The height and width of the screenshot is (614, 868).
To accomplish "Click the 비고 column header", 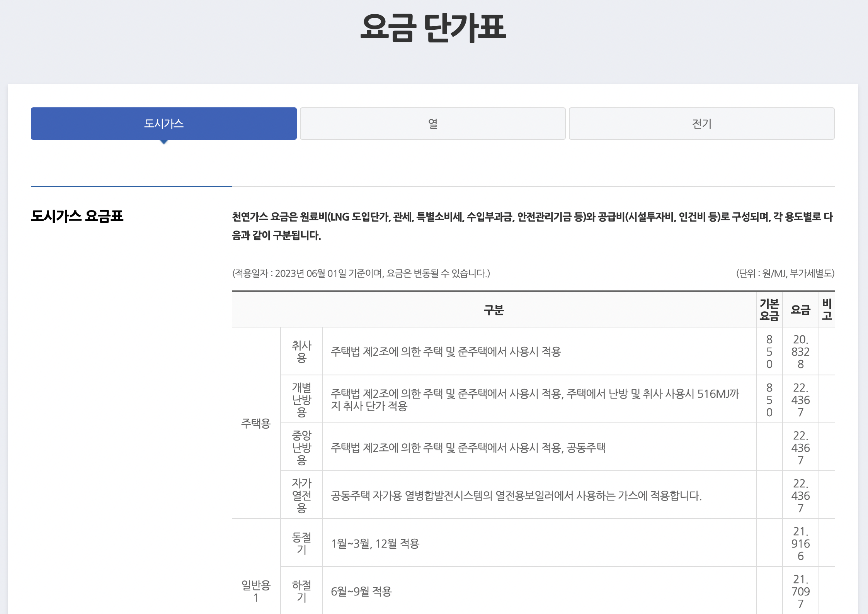I will pyautogui.click(x=827, y=310).
